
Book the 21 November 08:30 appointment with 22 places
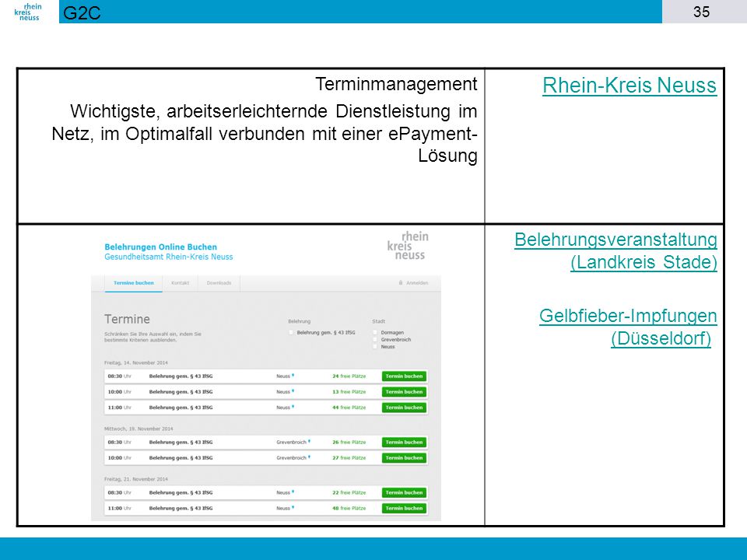pos(404,493)
